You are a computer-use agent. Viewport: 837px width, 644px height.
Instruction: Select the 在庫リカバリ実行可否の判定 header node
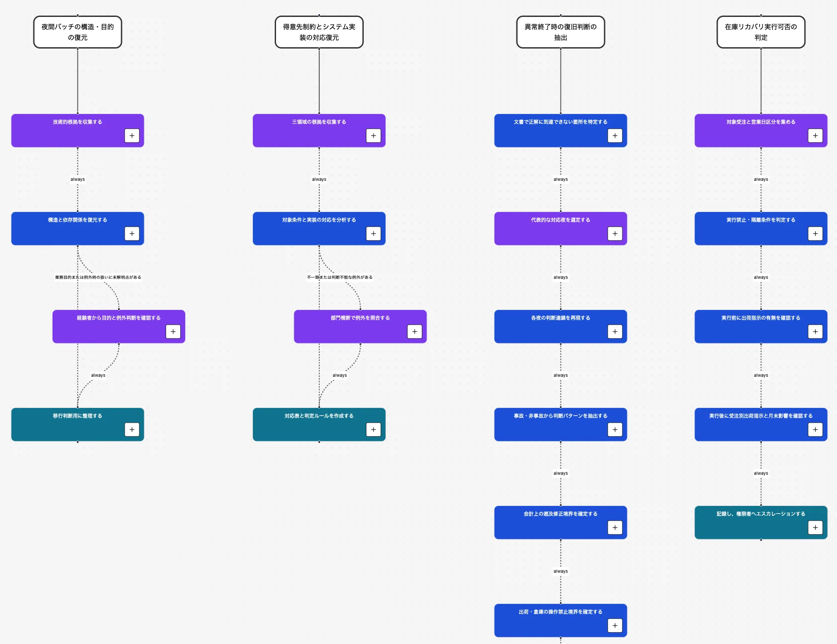[761, 32]
